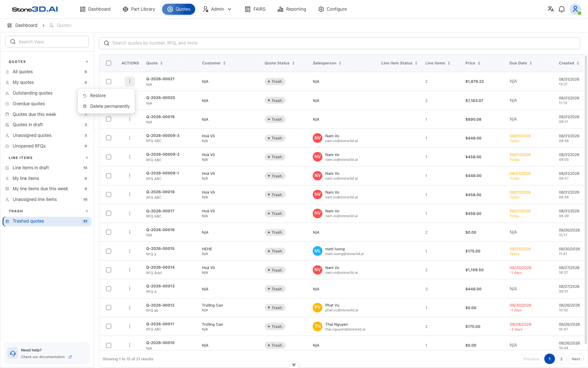Click Nam Vo avatar on Q-2026-00014 row
This screenshot has width=588, height=368.
click(x=318, y=270)
